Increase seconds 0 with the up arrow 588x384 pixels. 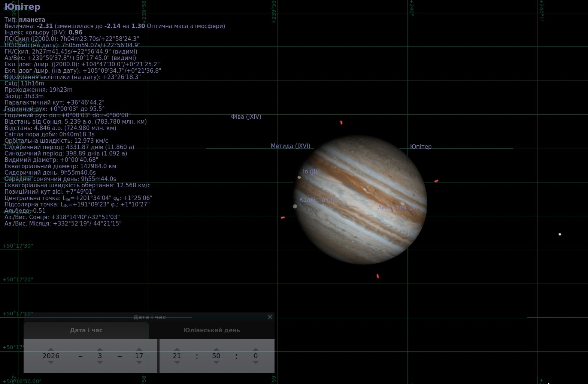pos(256,349)
